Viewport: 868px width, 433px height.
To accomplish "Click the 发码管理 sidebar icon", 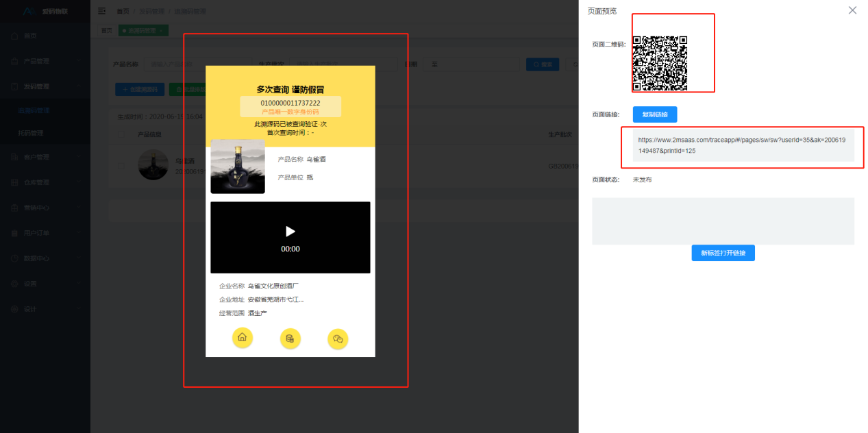I will [x=15, y=86].
